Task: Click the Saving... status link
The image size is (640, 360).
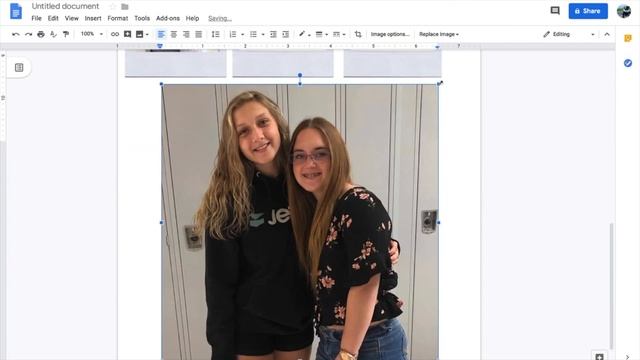Action: point(220,18)
